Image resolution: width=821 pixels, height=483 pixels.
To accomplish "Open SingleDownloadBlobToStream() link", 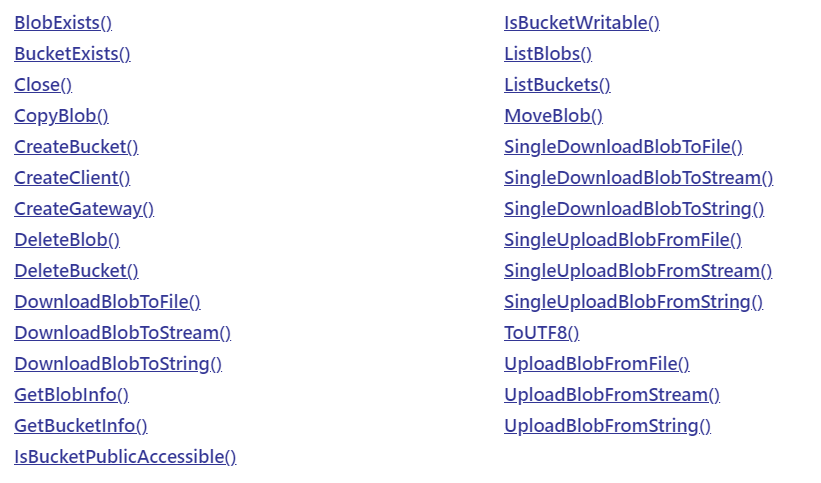I will pyautogui.click(x=639, y=178).
